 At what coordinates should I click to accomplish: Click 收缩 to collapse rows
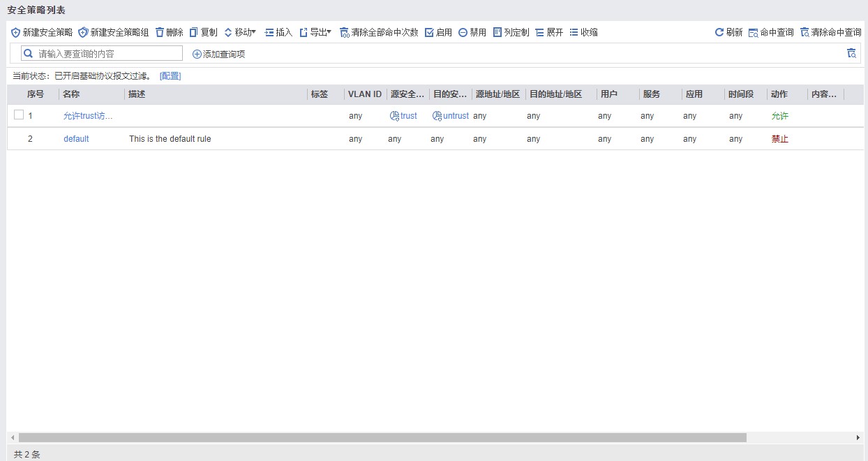[583, 33]
